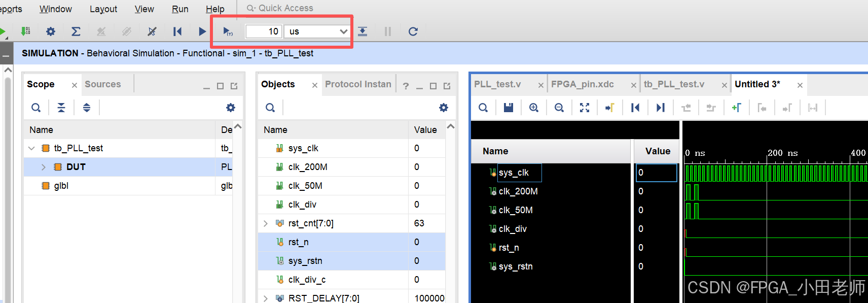The height and width of the screenshot is (303, 868).
Task: Click the simulation run time field showing 10
Action: [x=264, y=31]
